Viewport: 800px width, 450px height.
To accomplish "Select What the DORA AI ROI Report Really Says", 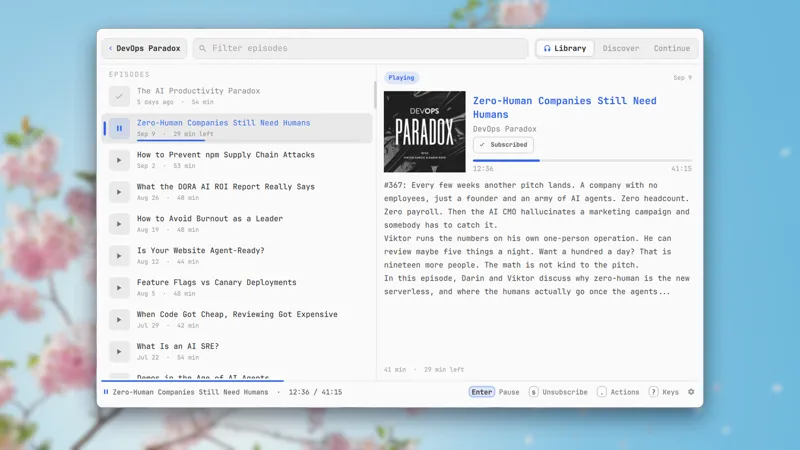I will point(226,187).
